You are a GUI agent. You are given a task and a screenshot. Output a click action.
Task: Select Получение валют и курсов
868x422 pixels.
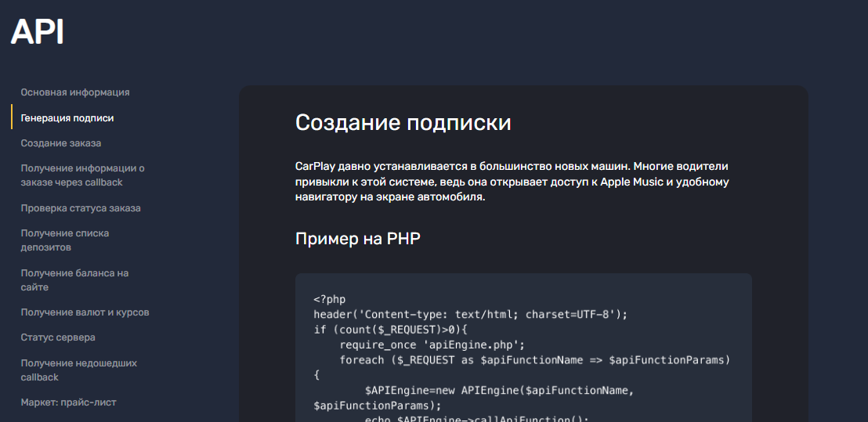pyautogui.click(x=85, y=312)
